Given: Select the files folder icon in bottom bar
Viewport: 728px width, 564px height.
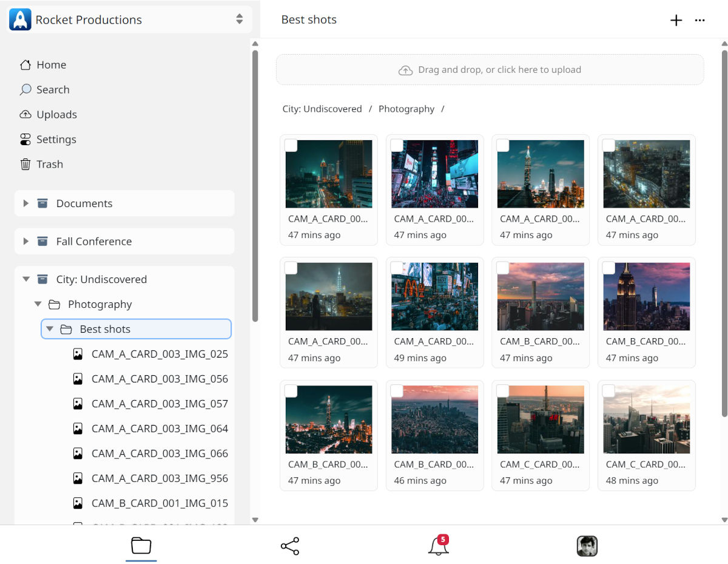Looking at the screenshot, I should [141, 546].
